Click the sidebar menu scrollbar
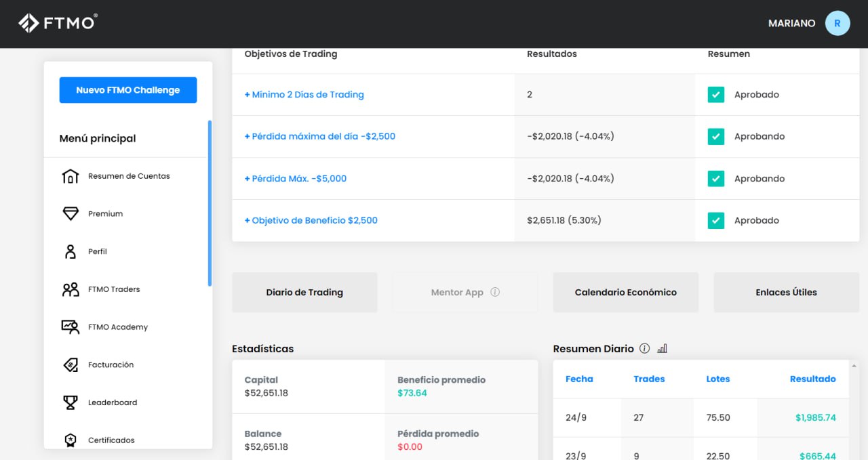The width and height of the screenshot is (868, 460). (x=210, y=203)
